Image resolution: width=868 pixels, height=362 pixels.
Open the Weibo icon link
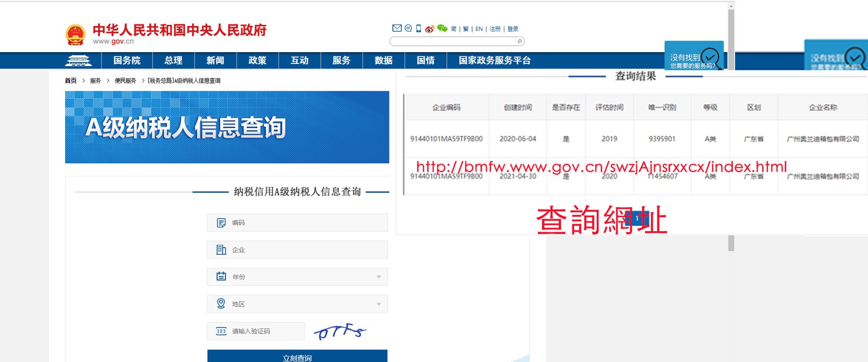pyautogui.click(x=429, y=29)
